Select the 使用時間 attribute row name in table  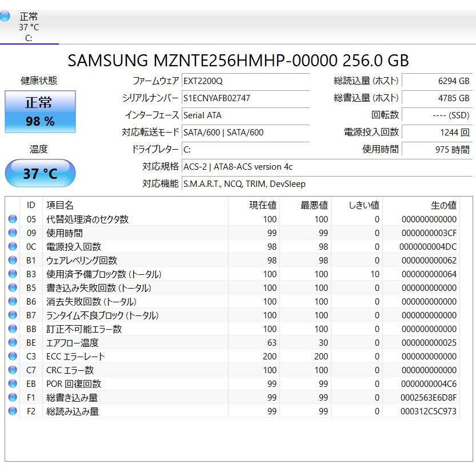pos(65,233)
